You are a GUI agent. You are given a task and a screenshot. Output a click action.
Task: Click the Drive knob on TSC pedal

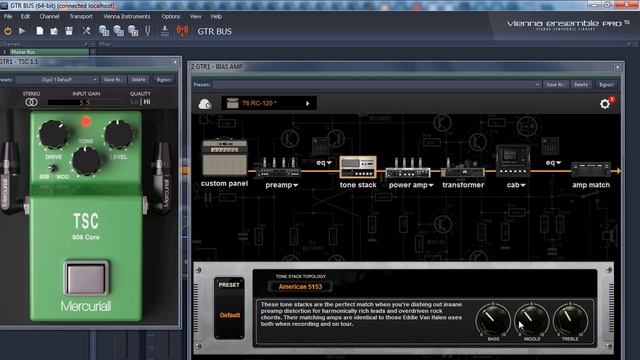pos(53,135)
